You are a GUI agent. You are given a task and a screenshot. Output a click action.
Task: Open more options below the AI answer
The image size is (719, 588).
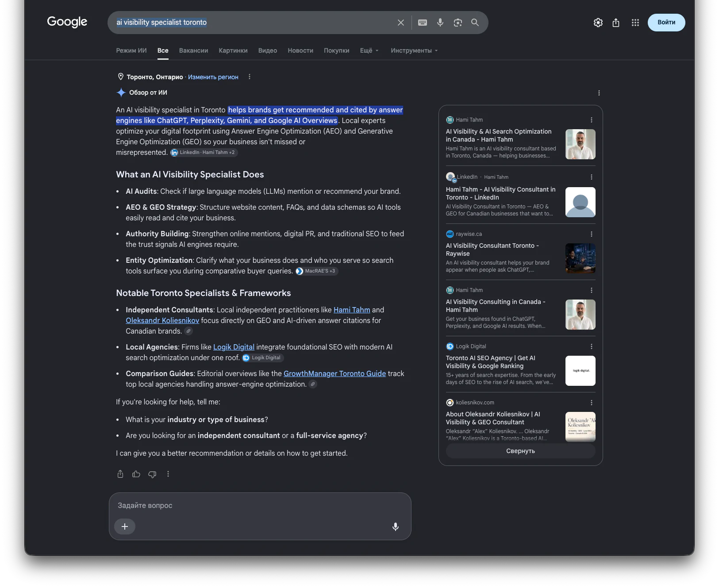click(168, 474)
